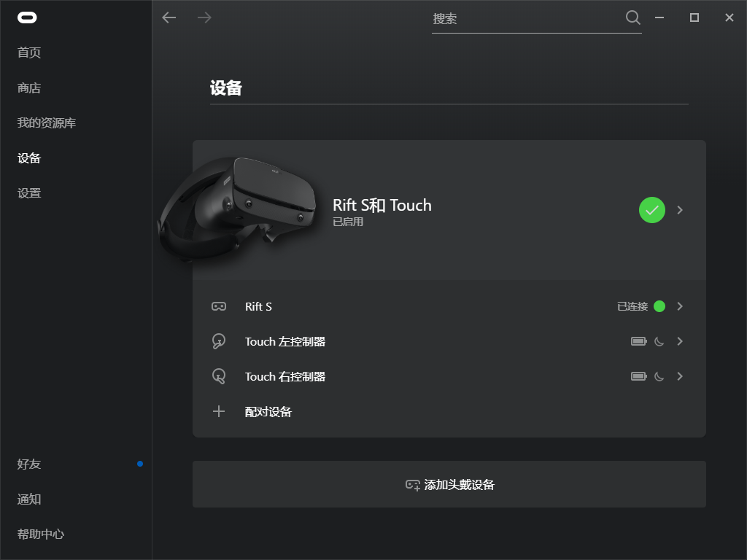Click the 添加头戴设备 button

coord(449,483)
